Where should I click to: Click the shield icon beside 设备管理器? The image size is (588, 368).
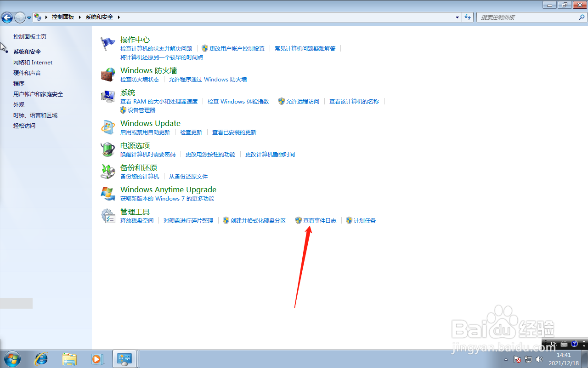tap(123, 110)
